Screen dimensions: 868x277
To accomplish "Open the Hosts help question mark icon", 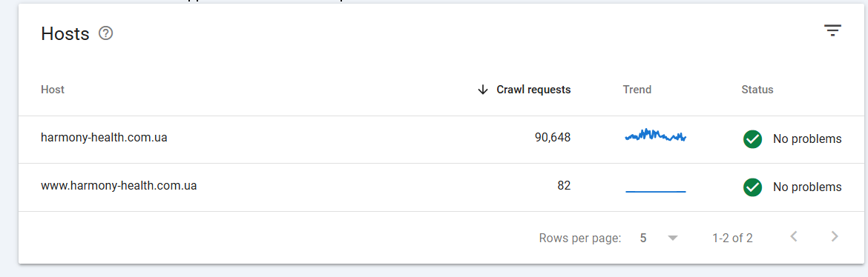I will pos(105,34).
